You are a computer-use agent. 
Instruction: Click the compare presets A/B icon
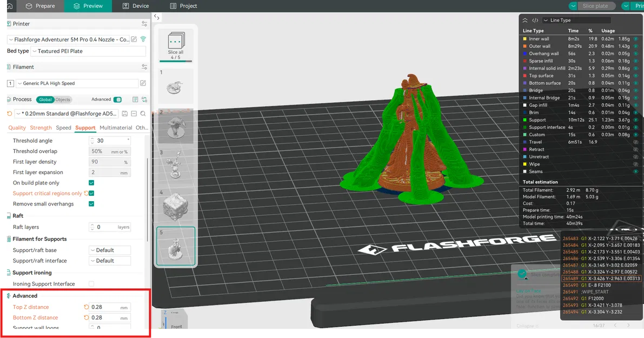[x=144, y=100]
